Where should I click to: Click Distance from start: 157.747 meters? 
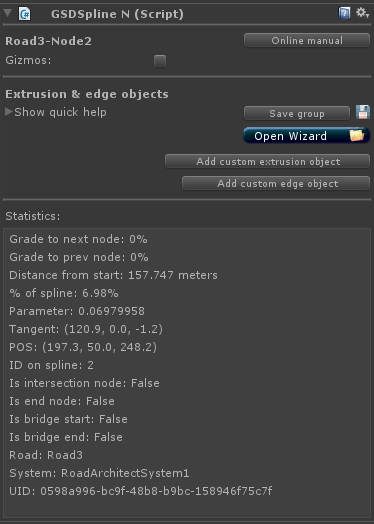click(113, 275)
